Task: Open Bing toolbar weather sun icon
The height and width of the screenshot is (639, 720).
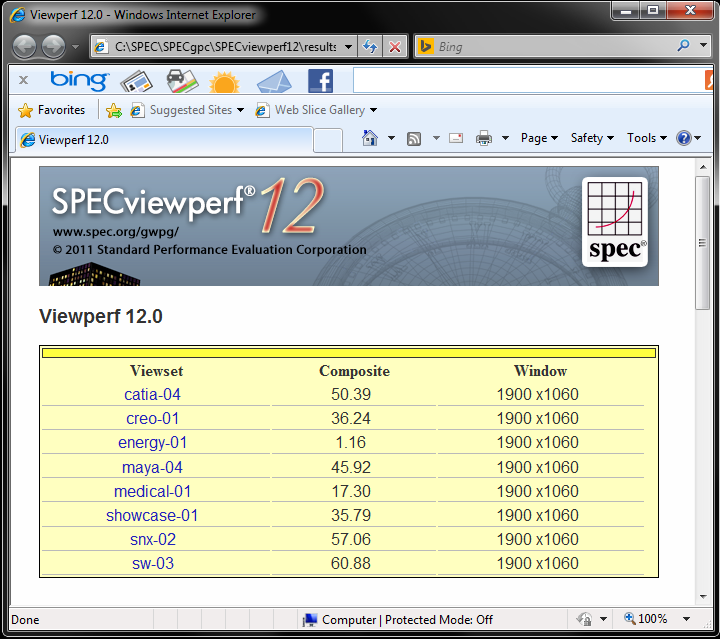Action: [224, 83]
